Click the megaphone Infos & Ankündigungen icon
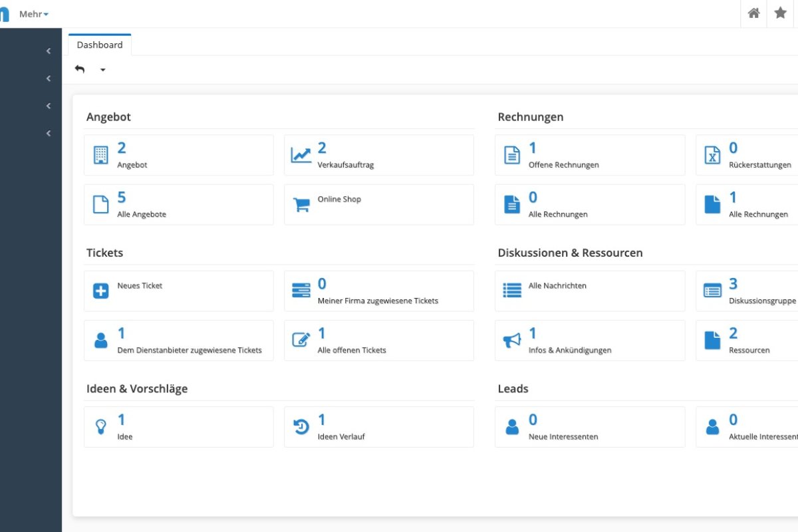Viewport: 798px width, 532px height. pyautogui.click(x=512, y=340)
